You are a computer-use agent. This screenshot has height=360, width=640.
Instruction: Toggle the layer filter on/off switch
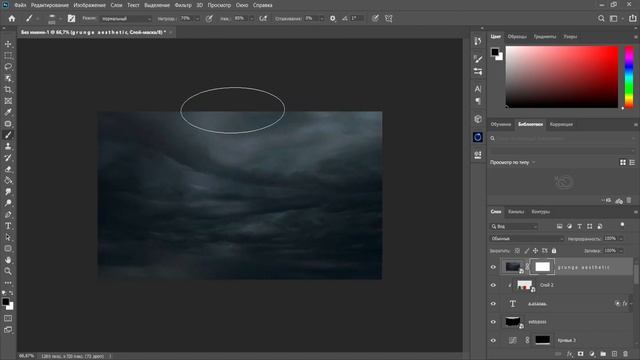[622, 225]
